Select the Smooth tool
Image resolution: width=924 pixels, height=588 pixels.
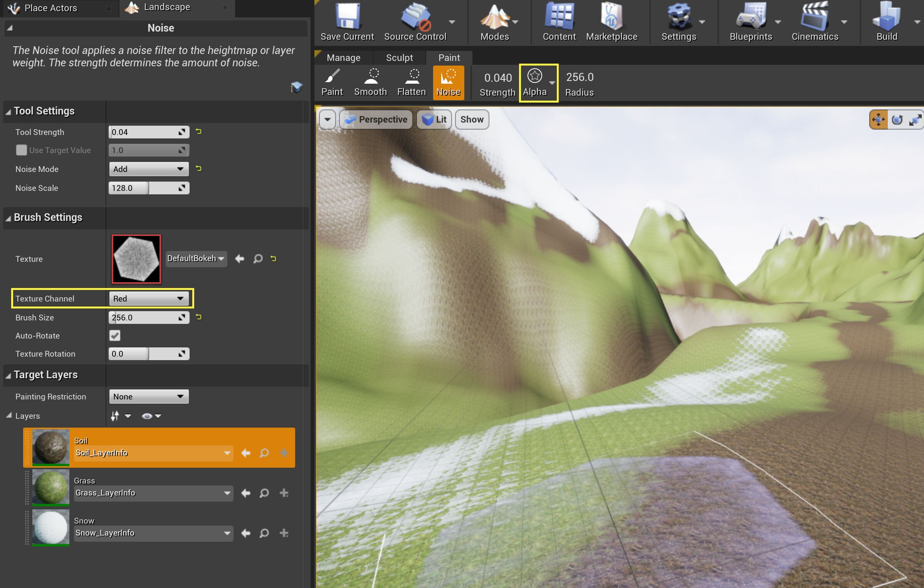(x=370, y=82)
